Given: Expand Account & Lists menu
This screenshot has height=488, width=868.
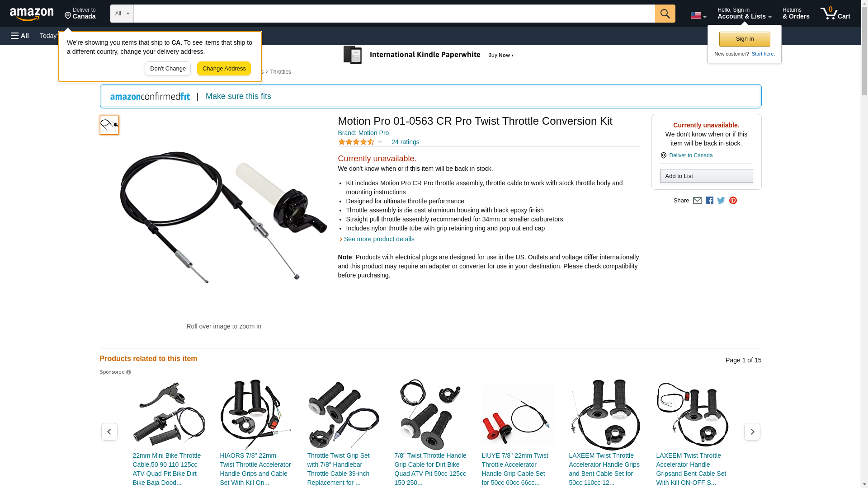Looking at the screenshot, I should point(744,14).
